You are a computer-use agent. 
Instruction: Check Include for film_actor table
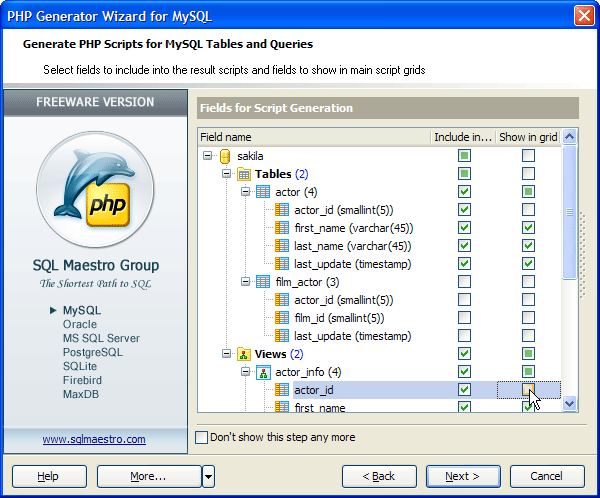(464, 282)
